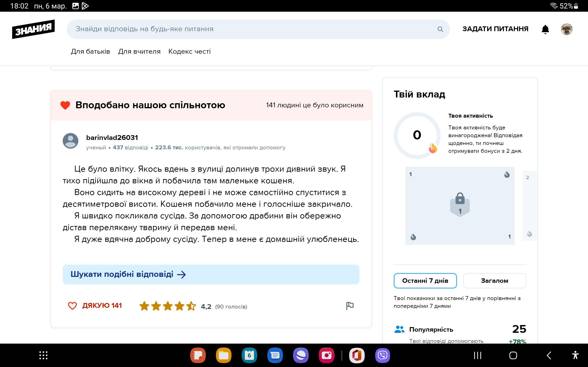Report the answer with the flag icon
The height and width of the screenshot is (367, 588).
click(x=350, y=306)
